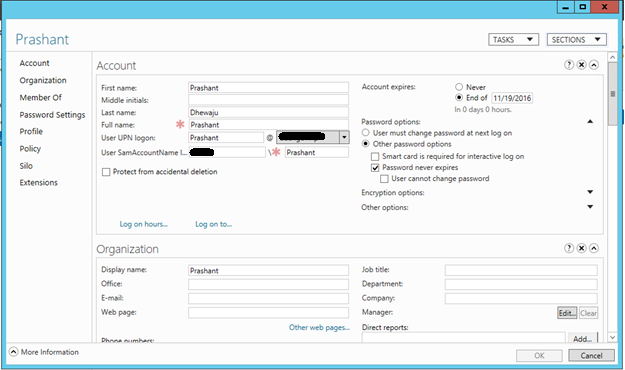Click the scrollbar up arrow
Image resolution: width=625 pixels, height=370 pixels.
(x=613, y=57)
